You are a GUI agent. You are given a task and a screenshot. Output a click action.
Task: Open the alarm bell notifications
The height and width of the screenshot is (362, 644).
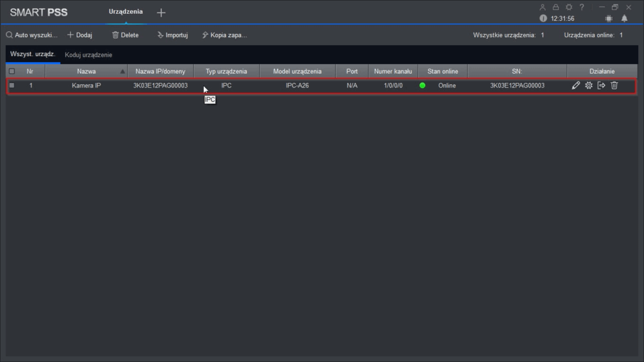625,18
